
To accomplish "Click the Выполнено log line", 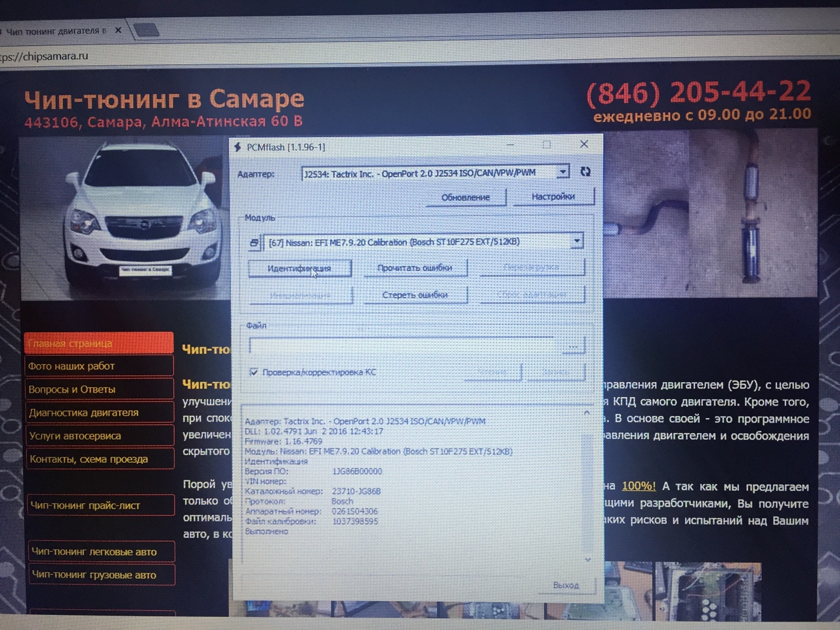I will coord(266,532).
